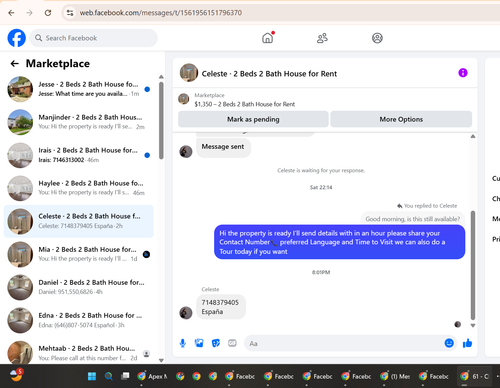Go to Facebook Home icon
This screenshot has height=388, width=500.
coord(267,38)
